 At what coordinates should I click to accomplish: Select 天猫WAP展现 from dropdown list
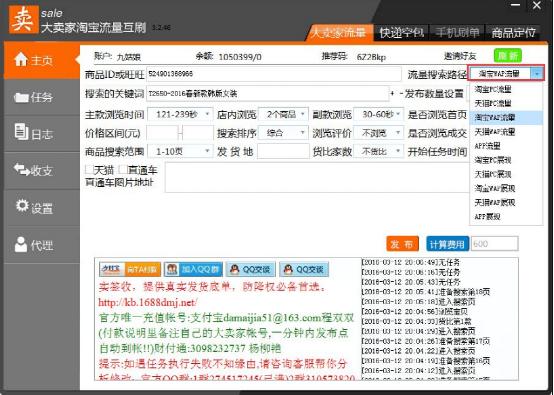[506, 202]
